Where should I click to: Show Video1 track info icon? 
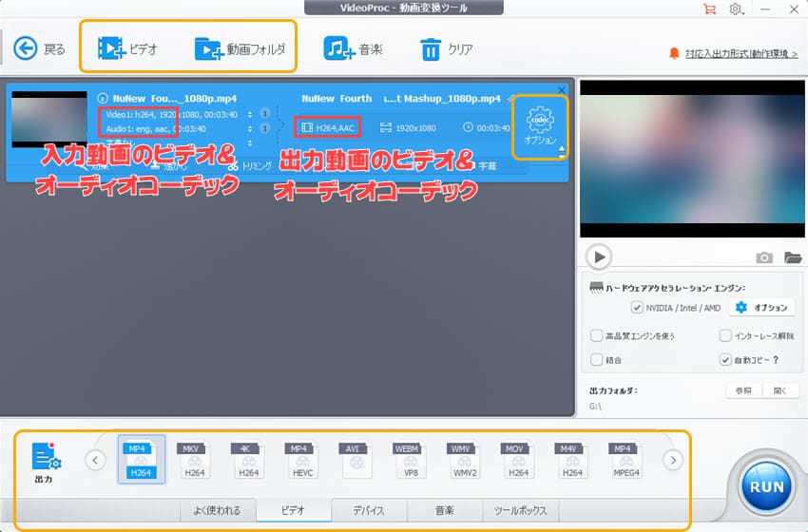(265, 113)
